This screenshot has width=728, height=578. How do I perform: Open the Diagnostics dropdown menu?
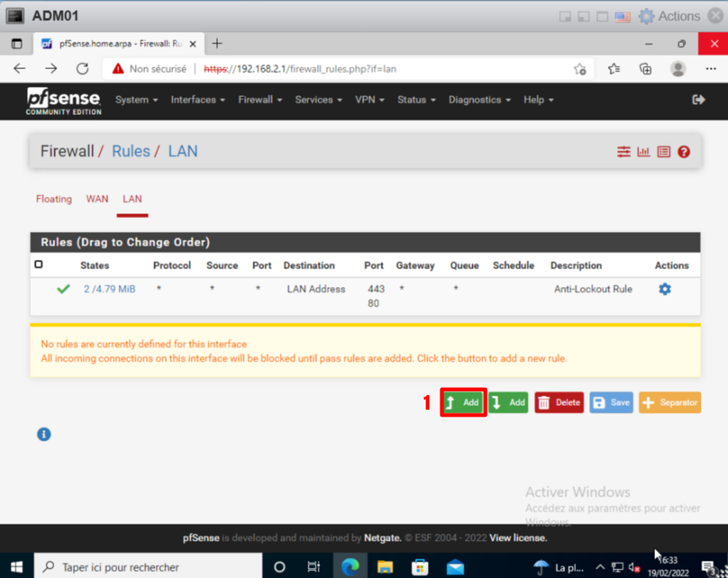(479, 100)
